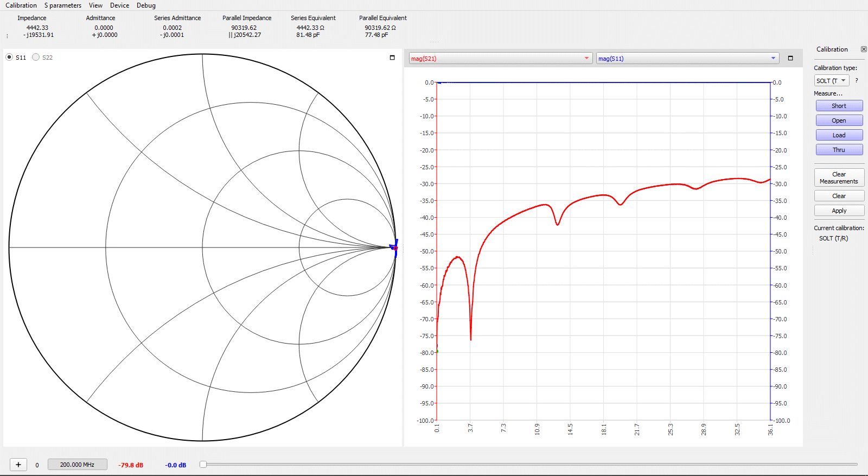Open the Calibration menu
Viewport: 868px width, 476px height.
point(21,5)
